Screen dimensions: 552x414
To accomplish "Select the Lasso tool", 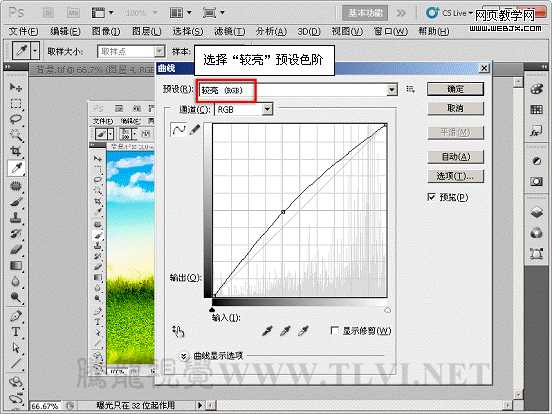I will point(16,120).
